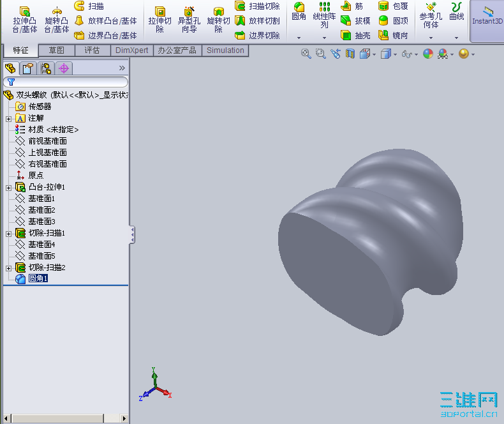Choose the 拔模 draft tool

[x=355, y=20]
